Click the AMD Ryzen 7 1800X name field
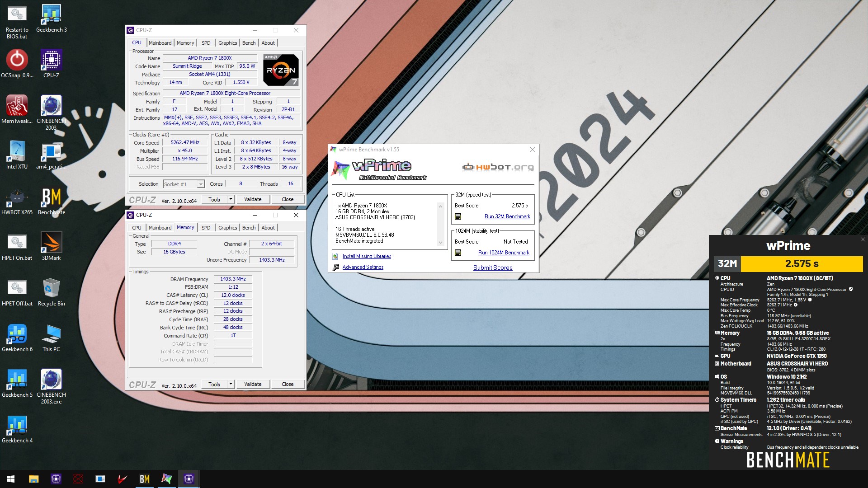Viewport: 868px width, 488px height. coord(210,58)
